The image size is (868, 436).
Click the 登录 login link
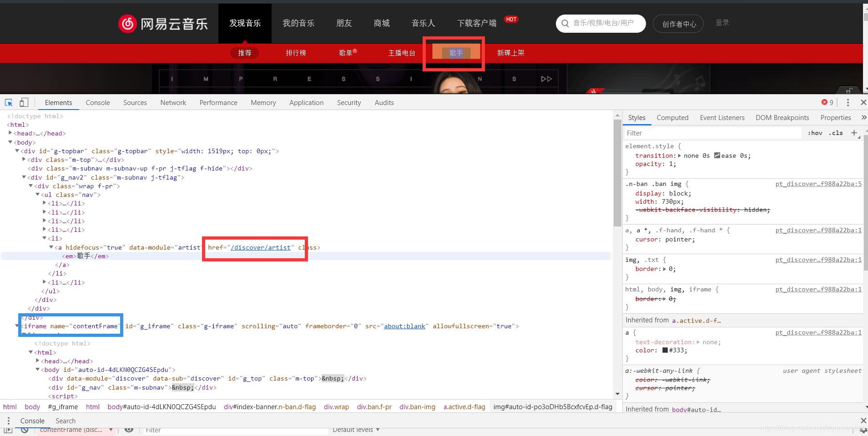[x=722, y=22]
